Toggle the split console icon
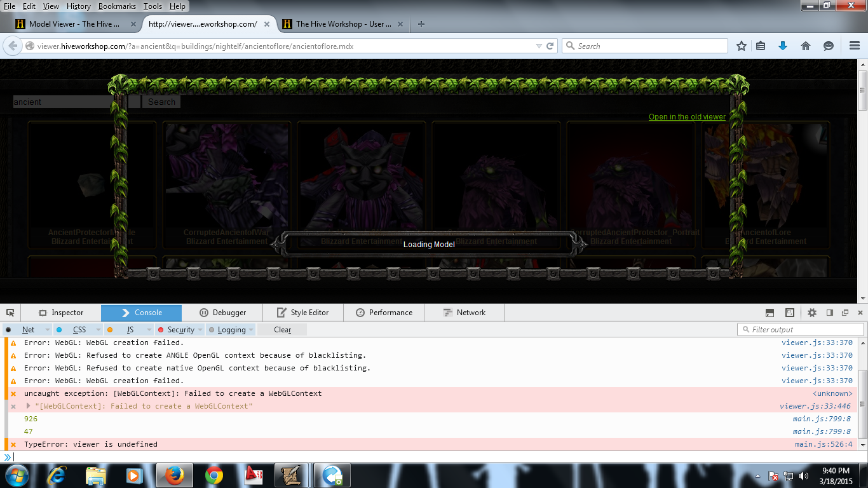Viewport: 868px width, 488px height. click(770, 313)
